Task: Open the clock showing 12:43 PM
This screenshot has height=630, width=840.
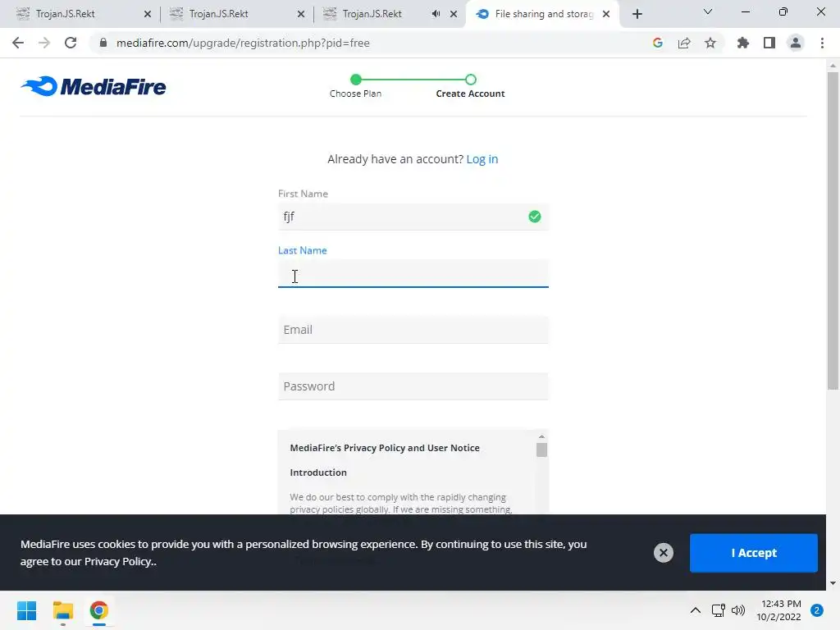Action: coord(778,610)
